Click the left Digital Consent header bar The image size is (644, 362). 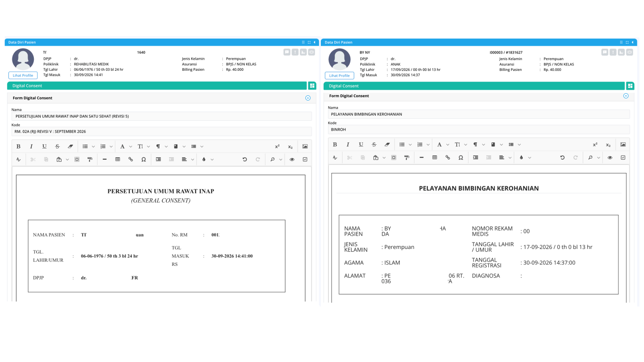157,86
